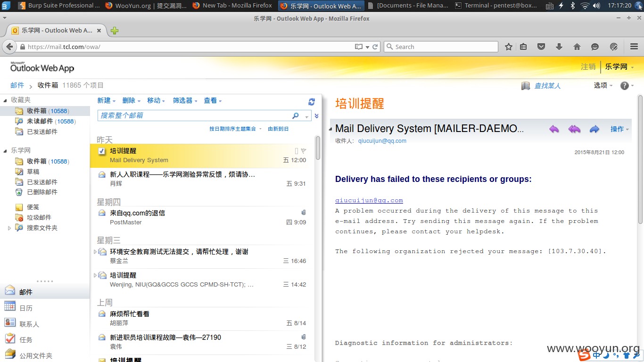Screen dimensions: 644x362
Task: Flag the selected 培训提醒 message
Action: click(x=304, y=151)
